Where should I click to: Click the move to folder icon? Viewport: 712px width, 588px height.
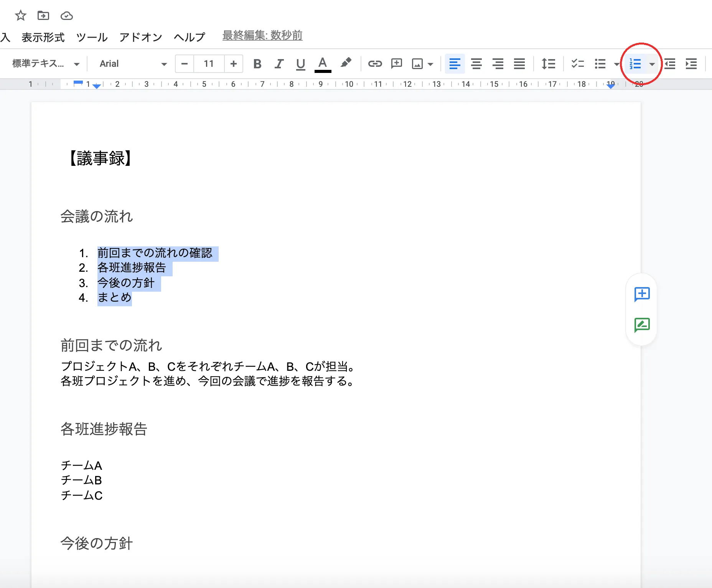[43, 16]
